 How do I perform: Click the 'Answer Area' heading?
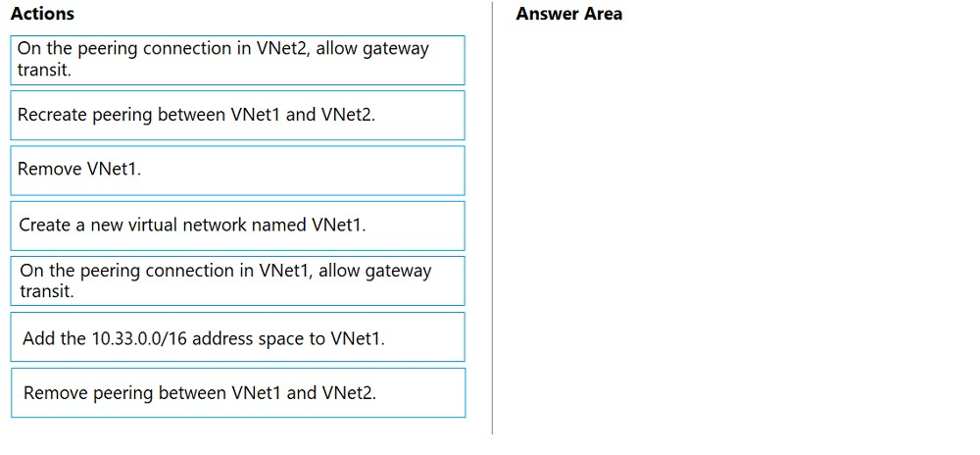click(x=568, y=14)
